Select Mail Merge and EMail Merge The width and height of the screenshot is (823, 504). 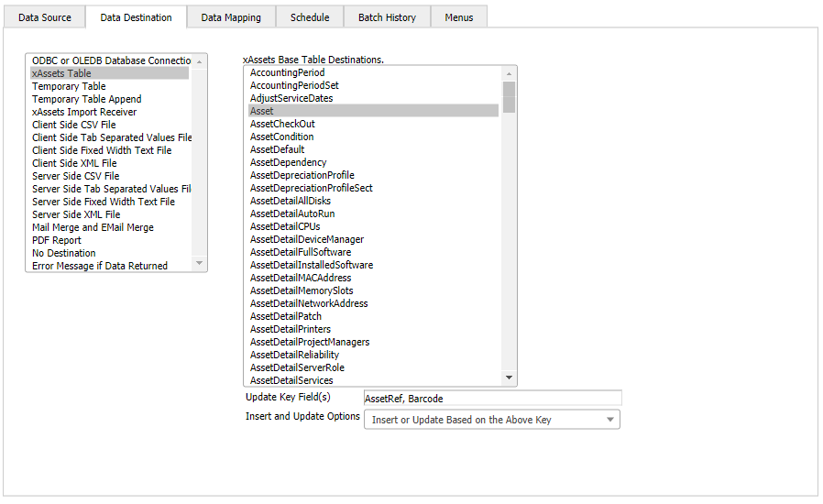pyautogui.click(x=110, y=228)
